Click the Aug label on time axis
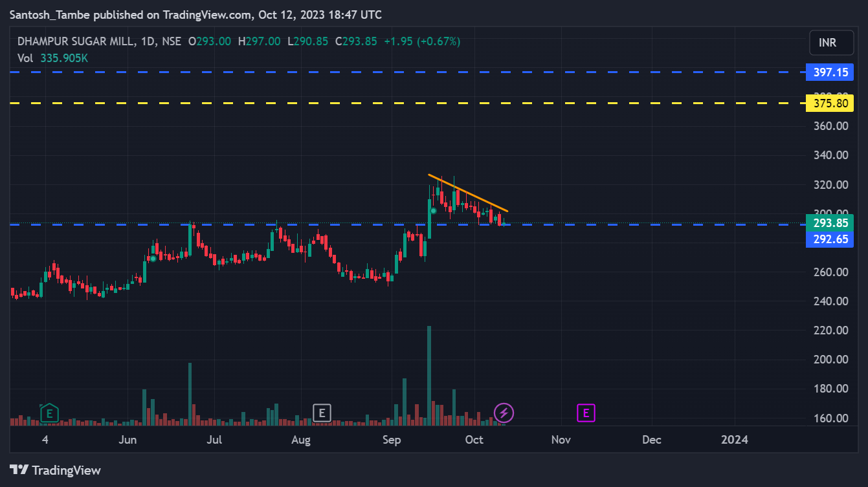The height and width of the screenshot is (487, 868). click(x=301, y=440)
